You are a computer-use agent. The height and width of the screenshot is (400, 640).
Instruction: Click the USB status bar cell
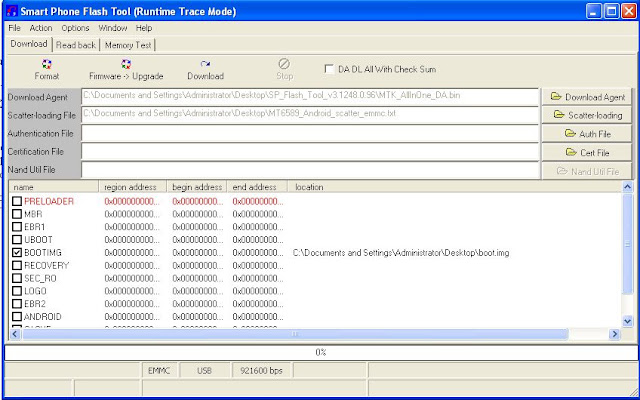(204, 371)
